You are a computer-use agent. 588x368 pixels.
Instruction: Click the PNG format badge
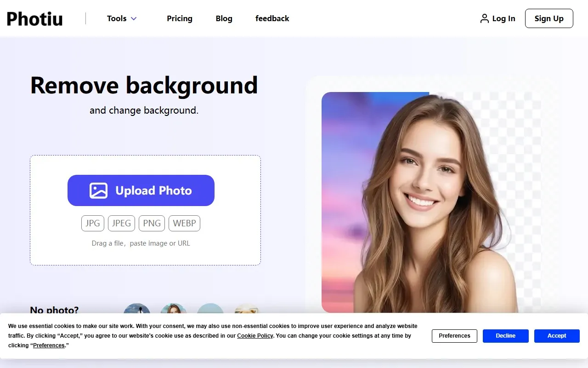tap(152, 223)
